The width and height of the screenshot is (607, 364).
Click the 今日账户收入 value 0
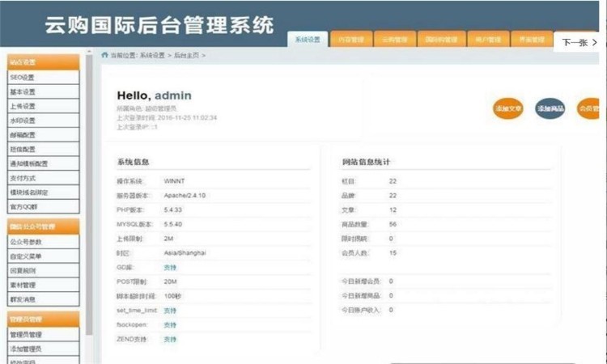pos(391,310)
